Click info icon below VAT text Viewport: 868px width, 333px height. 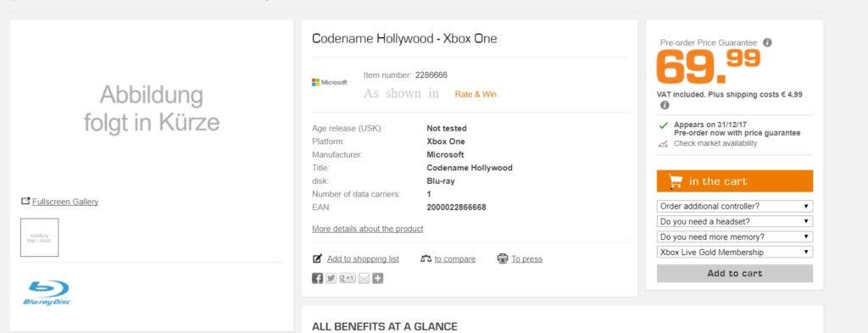click(x=665, y=105)
